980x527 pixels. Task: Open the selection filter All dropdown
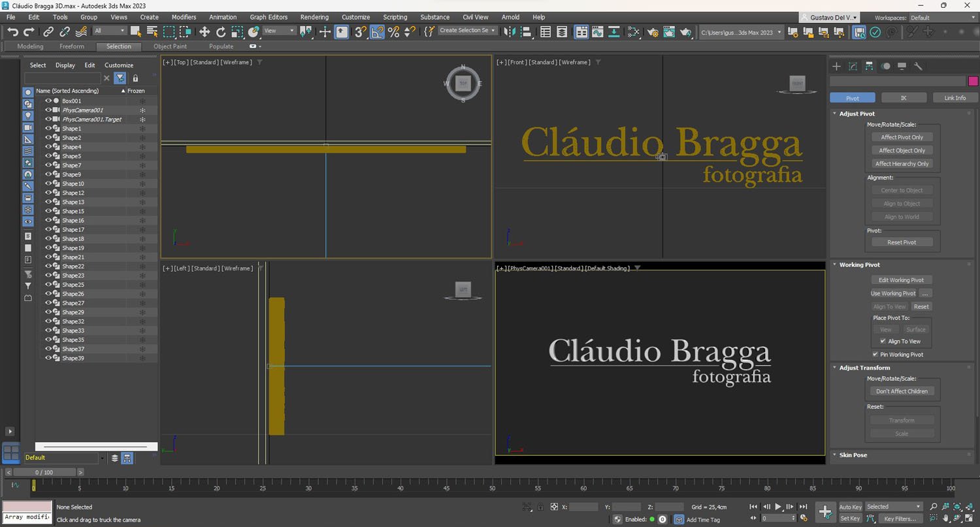(x=109, y=31)
